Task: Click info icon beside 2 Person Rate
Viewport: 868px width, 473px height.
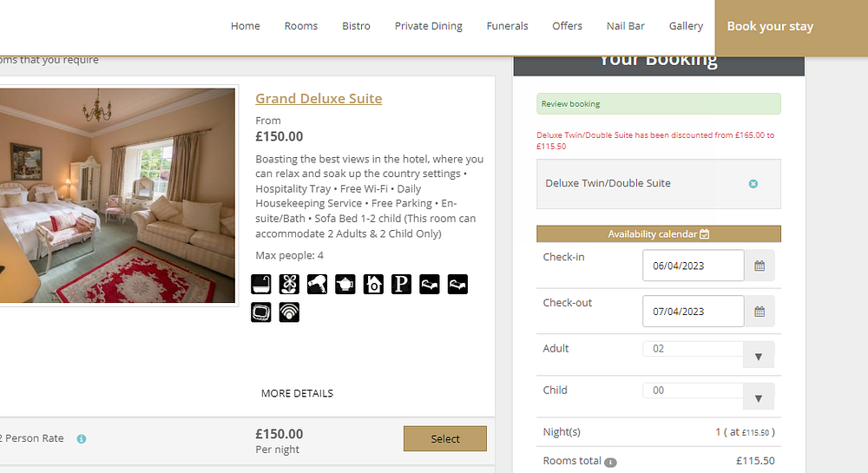Action: point(82,439)
